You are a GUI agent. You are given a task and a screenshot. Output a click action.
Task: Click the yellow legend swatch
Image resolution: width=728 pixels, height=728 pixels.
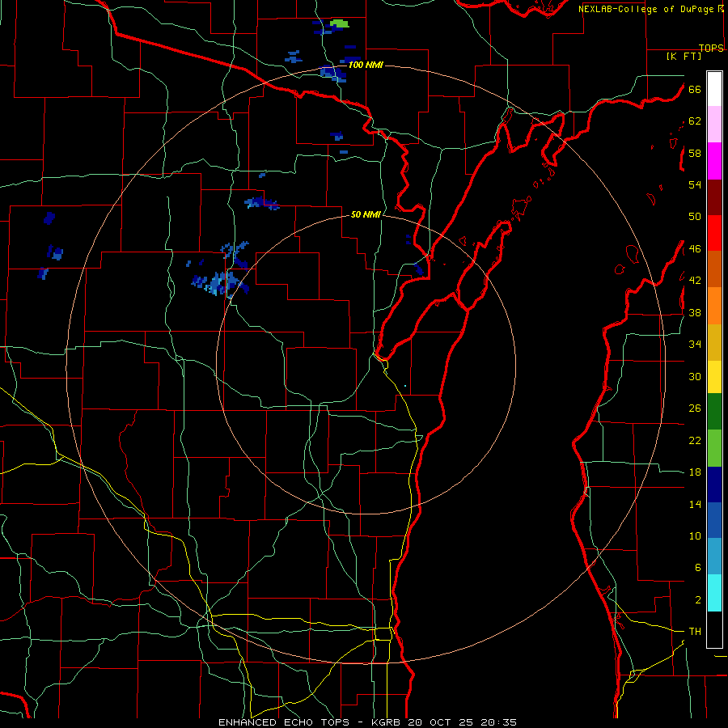coord(714,377)
